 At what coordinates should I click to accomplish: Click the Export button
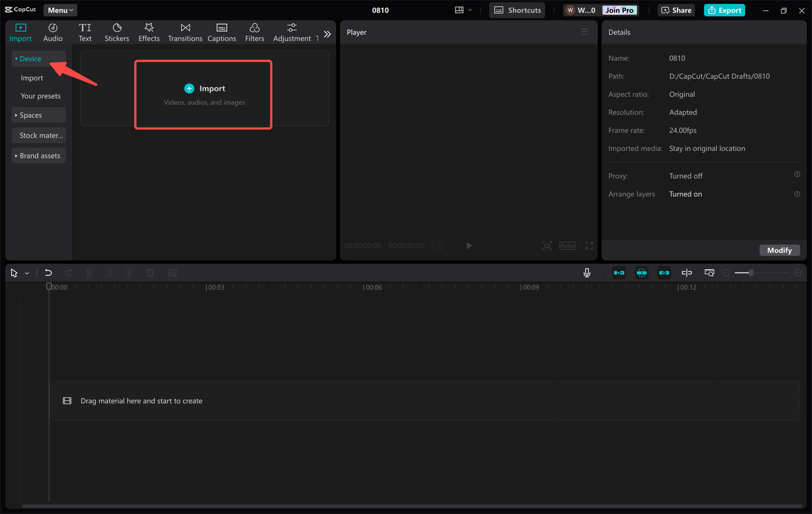724,10
